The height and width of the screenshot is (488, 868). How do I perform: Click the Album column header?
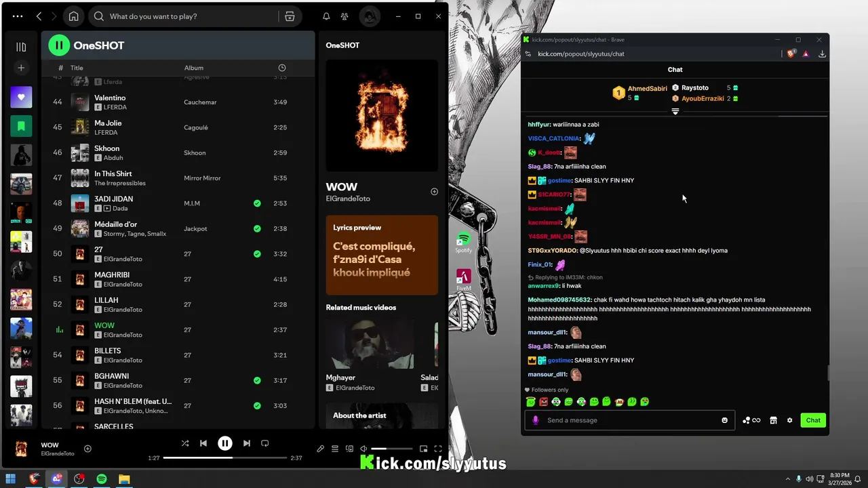[x=193, y=68]
